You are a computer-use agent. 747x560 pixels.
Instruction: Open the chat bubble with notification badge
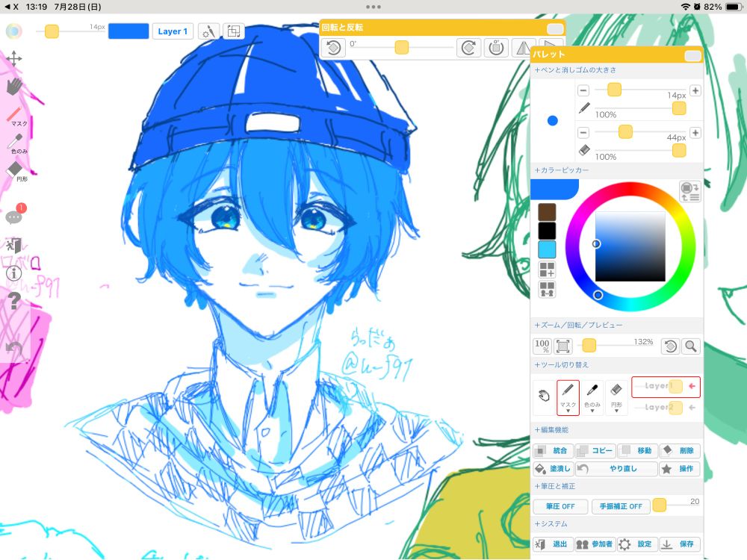[14, 215]
